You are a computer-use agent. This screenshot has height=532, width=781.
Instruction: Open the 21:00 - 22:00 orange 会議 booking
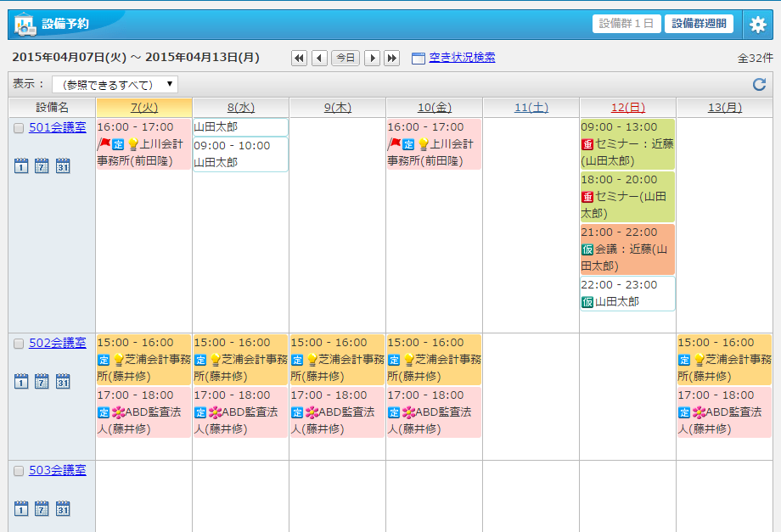coord(627,249)
